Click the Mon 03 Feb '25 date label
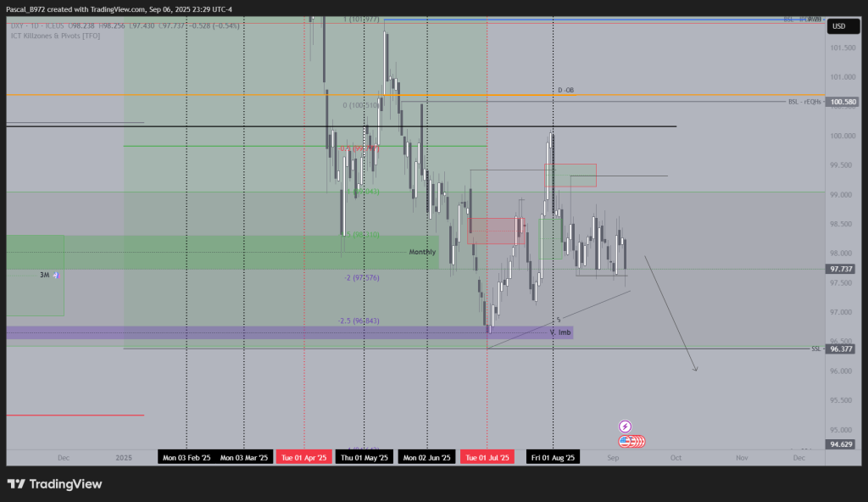The width and height of the screenshot is (868, 502). (x=186, y=458)
